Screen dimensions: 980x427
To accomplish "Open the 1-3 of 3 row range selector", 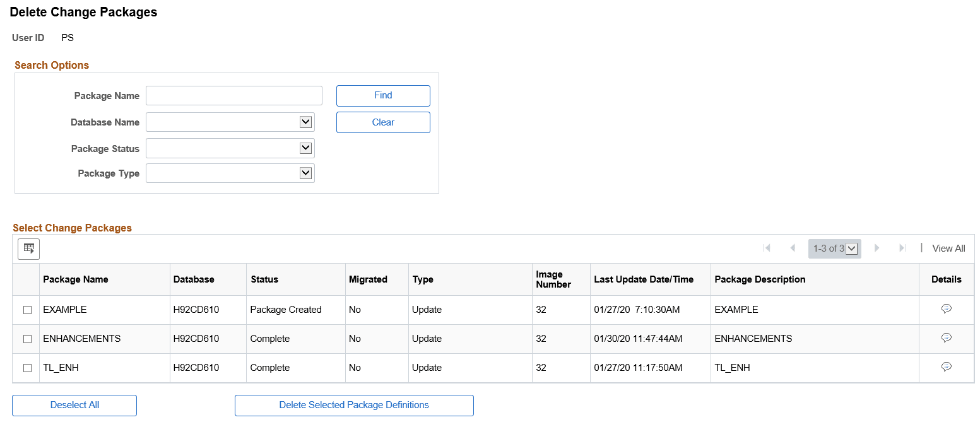I will (x=848, y=248).
